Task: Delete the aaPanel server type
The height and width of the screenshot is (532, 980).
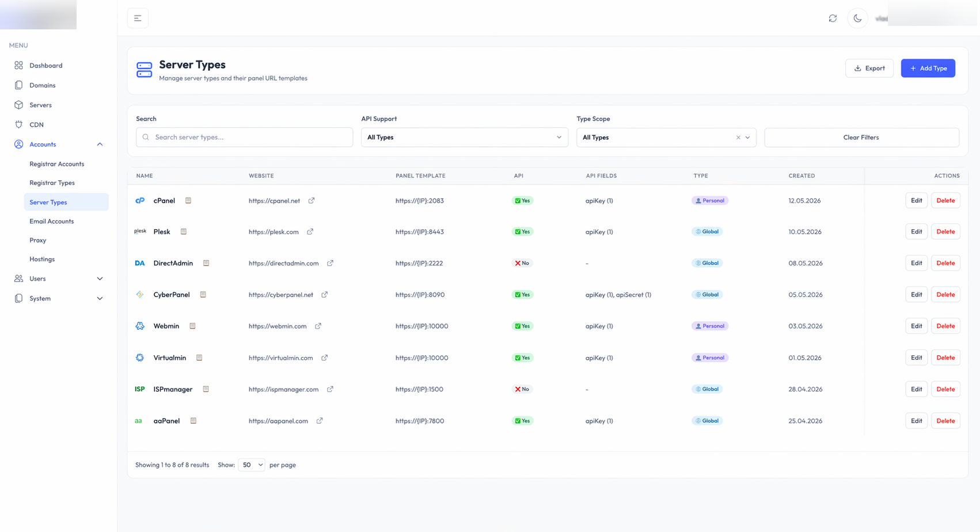Action: coord(945,421)
